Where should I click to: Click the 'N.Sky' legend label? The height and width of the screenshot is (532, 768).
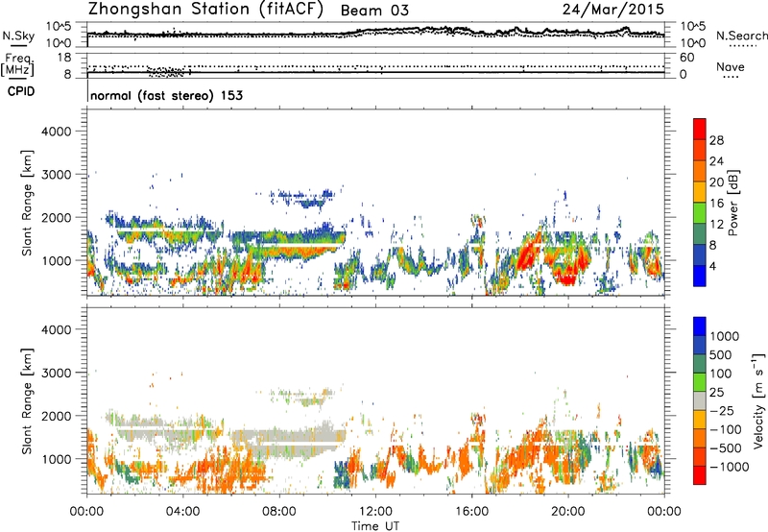[x=18, y=36]
